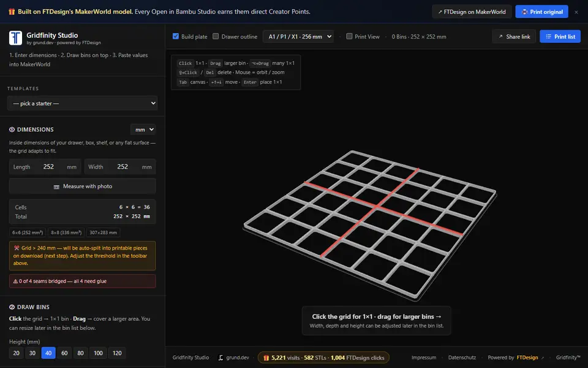Screen dimensions: 588x368
Task: Click the scissors icon in the split warning
Action: 17,248
